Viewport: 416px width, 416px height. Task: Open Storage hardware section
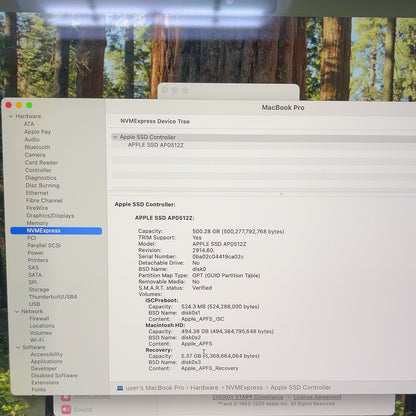39,289
